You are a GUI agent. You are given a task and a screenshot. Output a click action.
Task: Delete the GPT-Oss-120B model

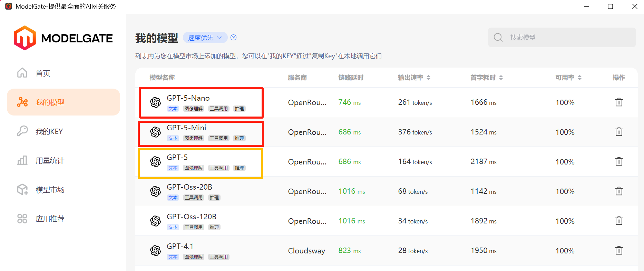click(x=619, y=221)
